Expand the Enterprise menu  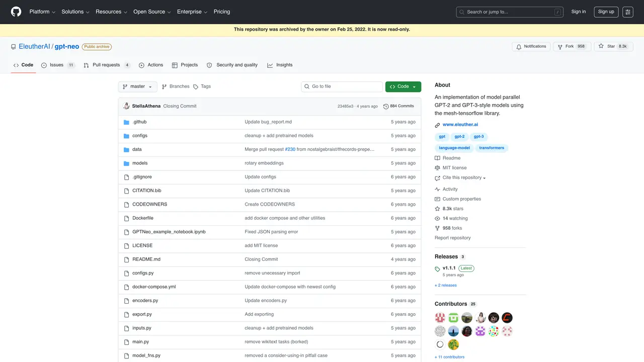tap(192, 12)
